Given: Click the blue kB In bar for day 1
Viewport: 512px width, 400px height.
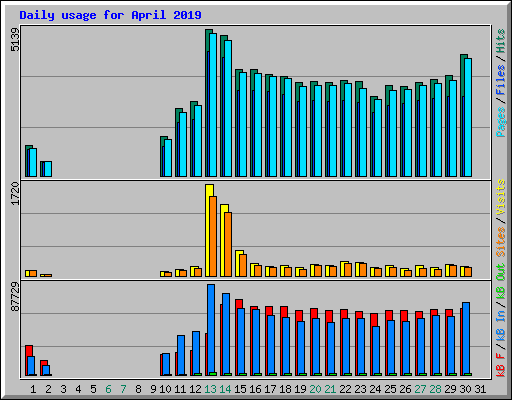Looking at the screenshot, I should [31, 366].
